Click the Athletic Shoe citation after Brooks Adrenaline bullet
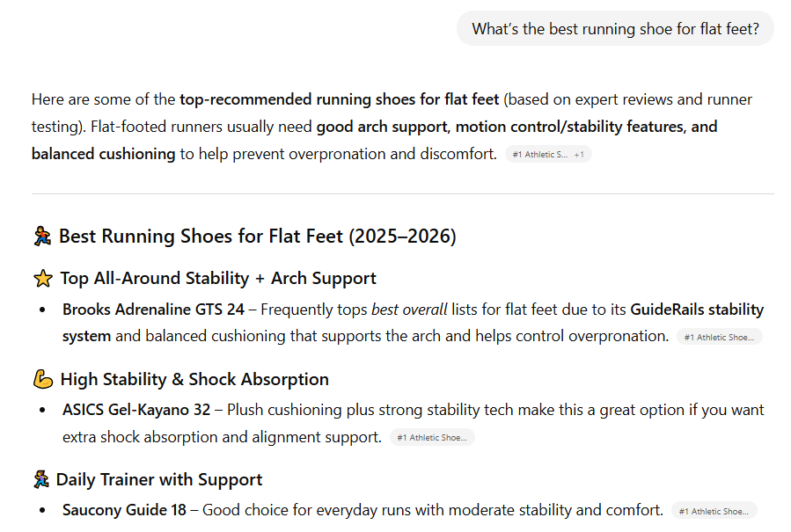This screenshot has height=532, width=791. click(718, 336)
